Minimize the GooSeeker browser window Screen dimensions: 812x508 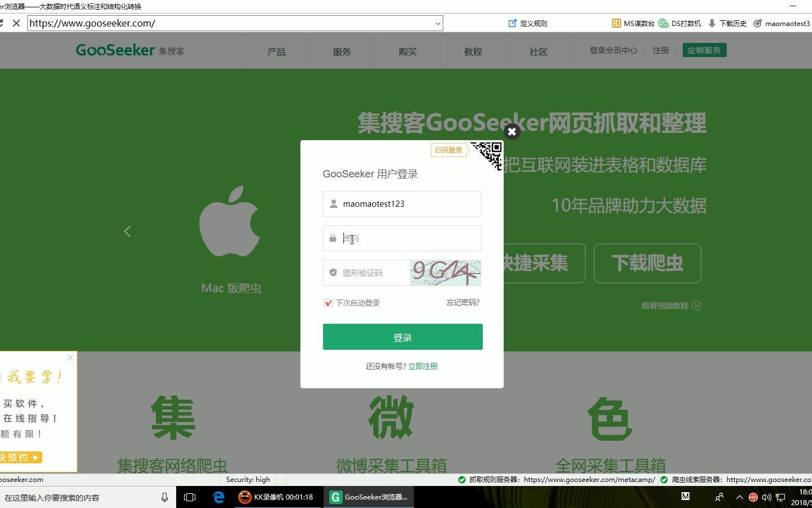tap(793, 6)
